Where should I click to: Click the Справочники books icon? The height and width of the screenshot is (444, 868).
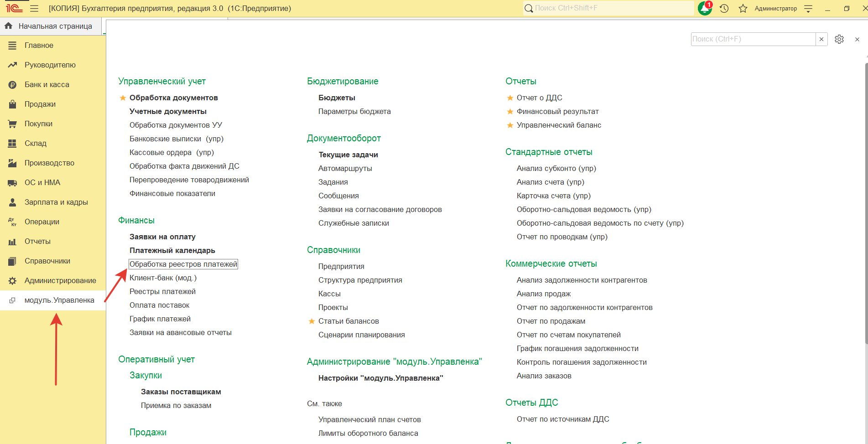coord(12,261)
